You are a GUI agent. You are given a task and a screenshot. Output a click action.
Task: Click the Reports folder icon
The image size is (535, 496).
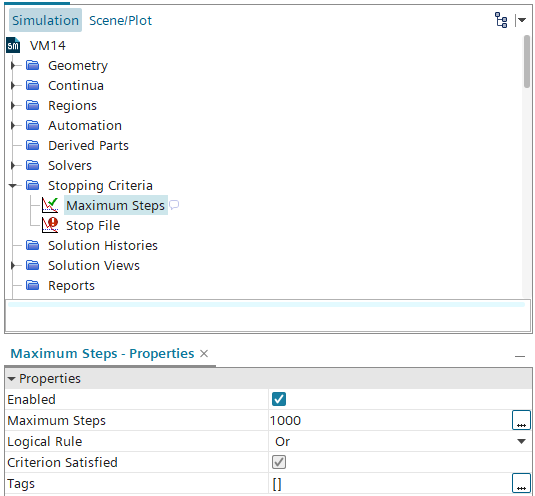33,285
